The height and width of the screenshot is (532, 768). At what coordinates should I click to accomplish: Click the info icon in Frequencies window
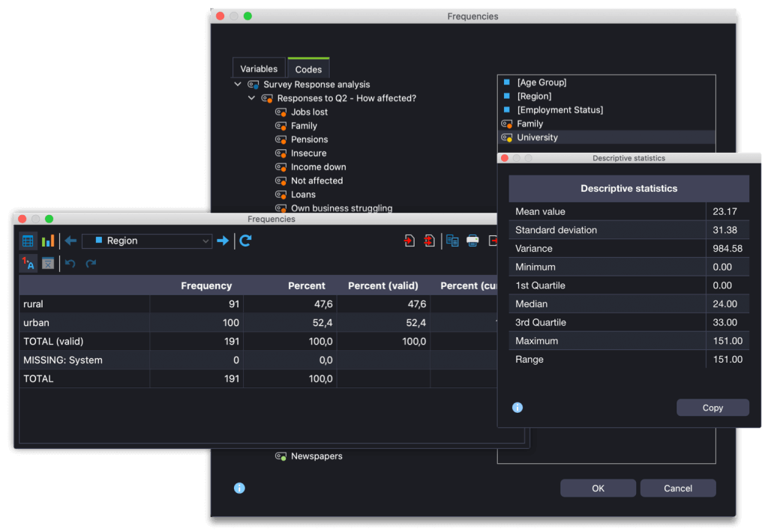(239, 488)
